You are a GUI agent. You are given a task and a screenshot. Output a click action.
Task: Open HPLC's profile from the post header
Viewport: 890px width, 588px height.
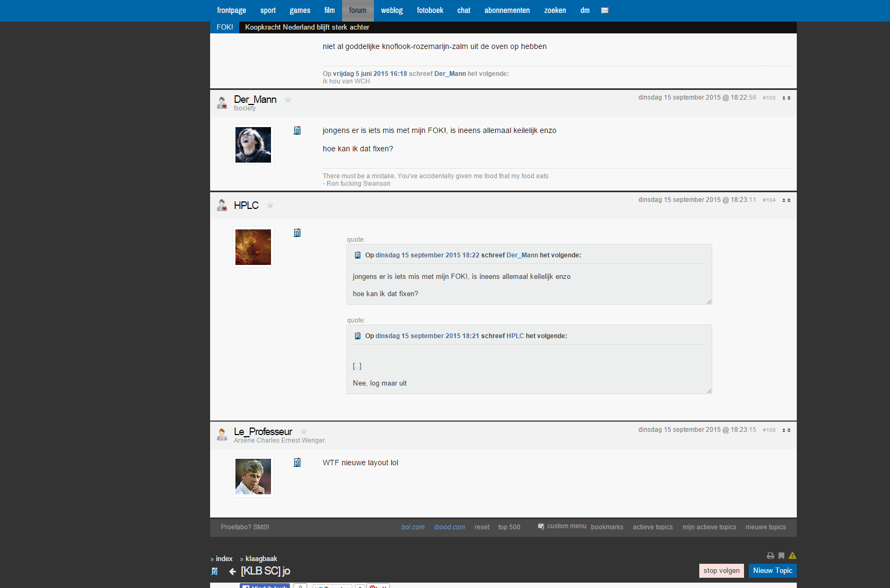coord(246,205)
